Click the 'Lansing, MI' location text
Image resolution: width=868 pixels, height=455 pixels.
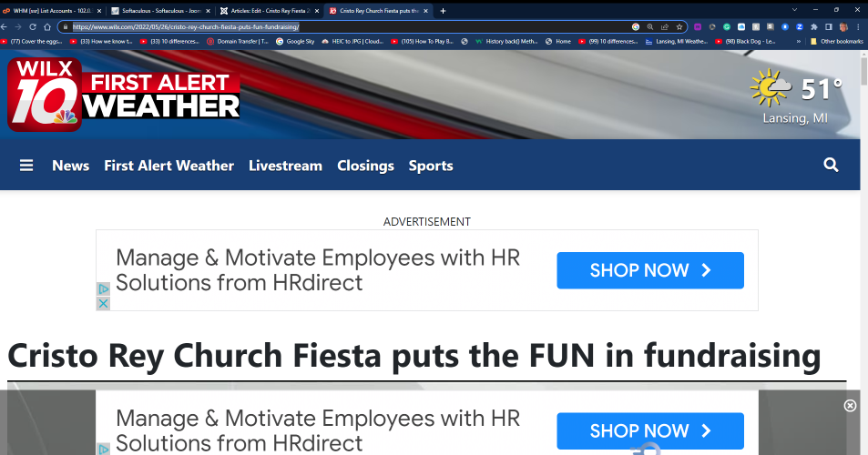pyautogui.click(x=795, y=118)
